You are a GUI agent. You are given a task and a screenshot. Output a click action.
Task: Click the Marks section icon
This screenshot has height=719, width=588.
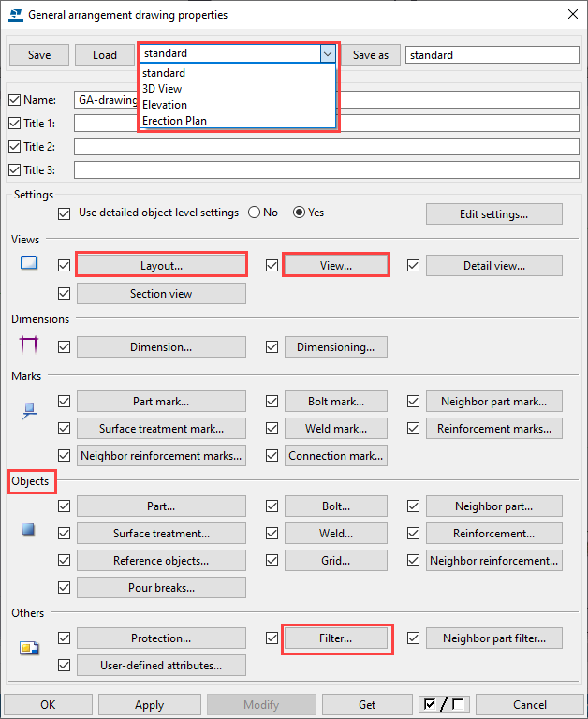[28, 409]
